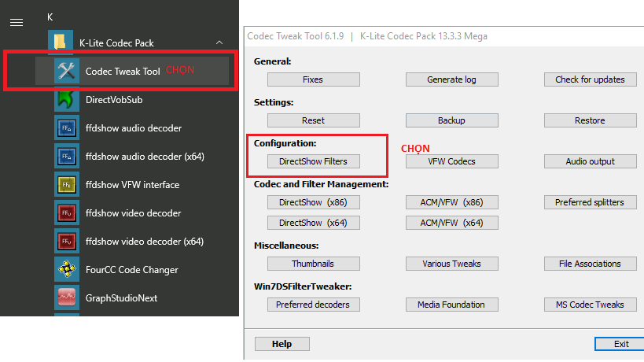644x362 pixels.
Task: Open File Associations
Action: (591, 264)
